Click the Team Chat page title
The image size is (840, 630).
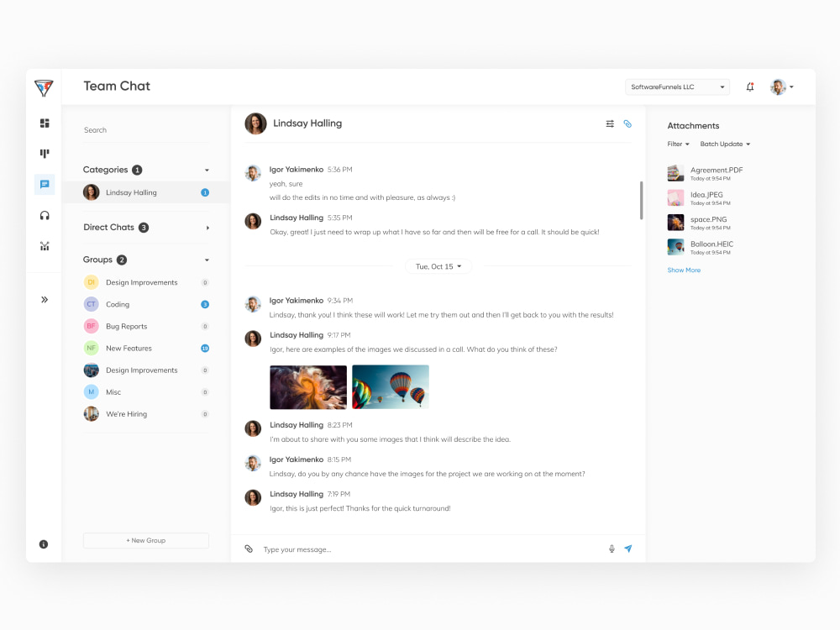(117, 87)
